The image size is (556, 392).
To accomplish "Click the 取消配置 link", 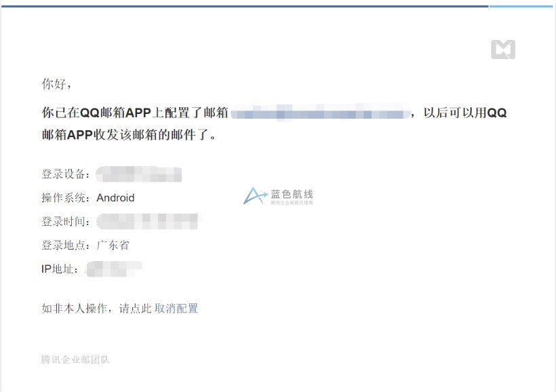I will point(176,309).
